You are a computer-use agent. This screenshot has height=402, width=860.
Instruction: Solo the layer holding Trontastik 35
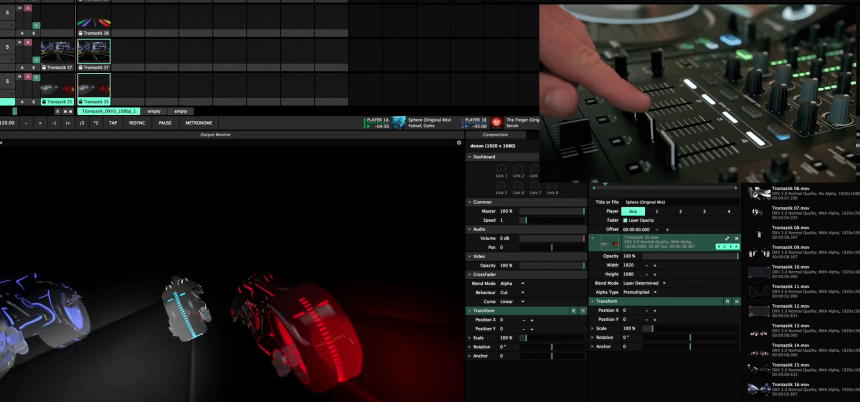pos(7,81)
